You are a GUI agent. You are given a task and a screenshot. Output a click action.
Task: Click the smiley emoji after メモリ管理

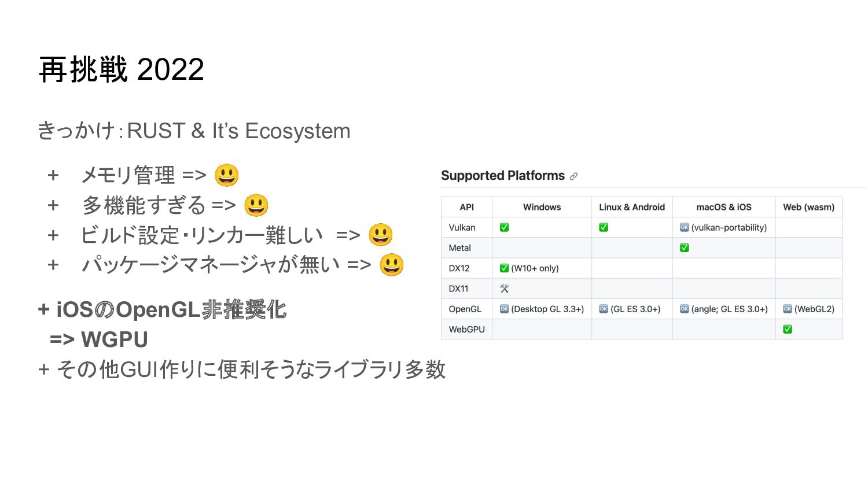[x=226, y=175]
